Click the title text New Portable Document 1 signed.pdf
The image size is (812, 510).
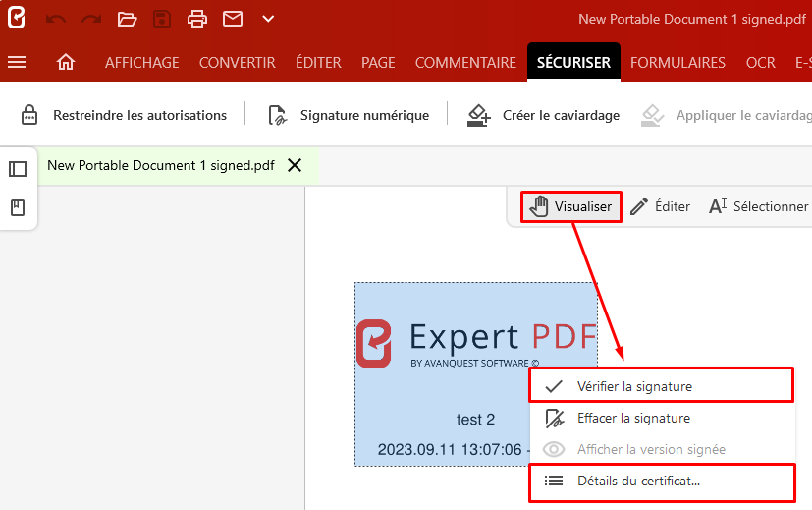[692, 20]
